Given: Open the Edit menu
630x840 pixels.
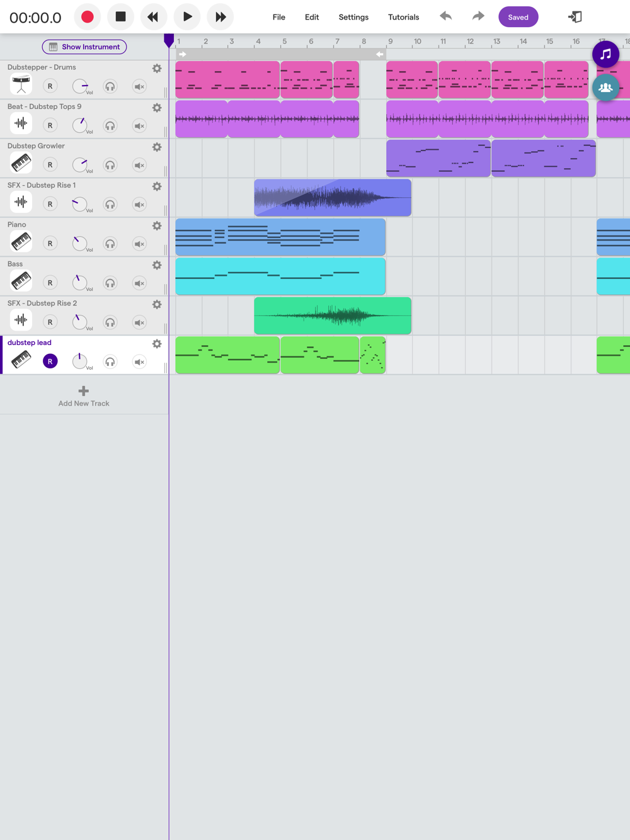Looking at the screenshot, I should [312, 17].
